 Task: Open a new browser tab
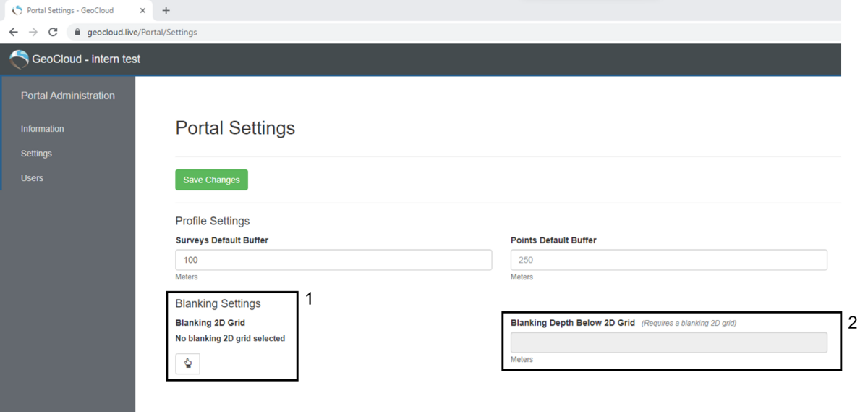[x=166, y=10]
